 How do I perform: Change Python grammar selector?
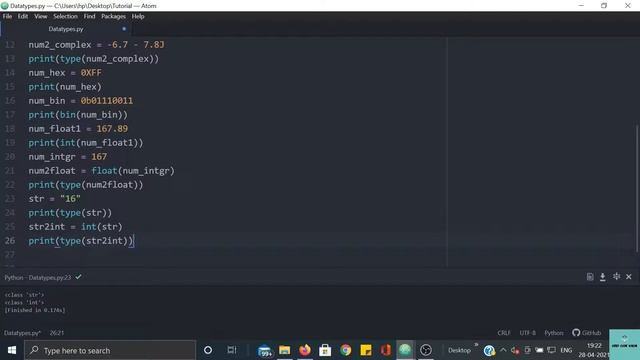click(x=553, y=333)
